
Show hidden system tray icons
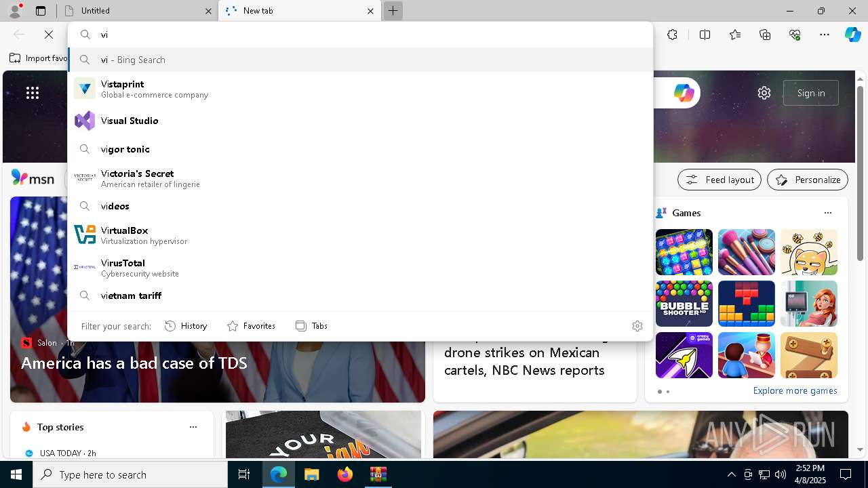732,474
